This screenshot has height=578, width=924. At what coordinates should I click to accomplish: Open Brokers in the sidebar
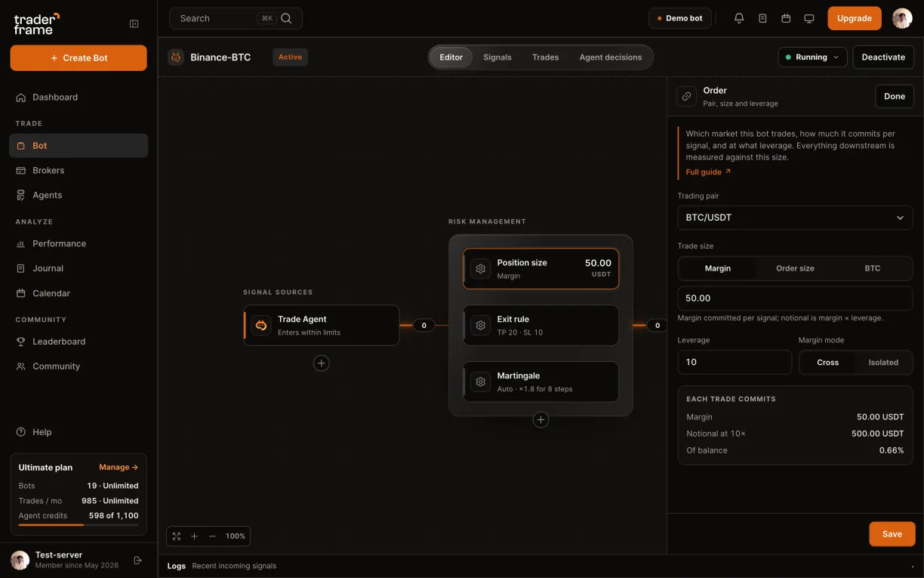pos(79,171)
